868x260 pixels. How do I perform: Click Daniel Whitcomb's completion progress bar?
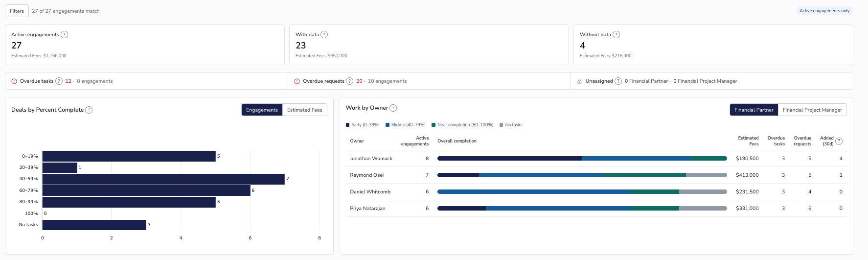coord(582,191)
